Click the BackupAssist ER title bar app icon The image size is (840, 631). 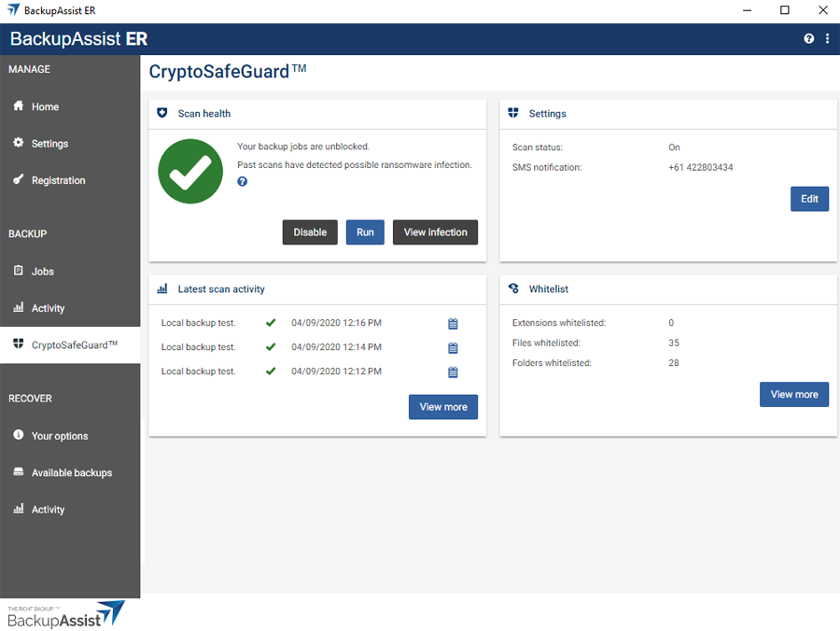(13, 10)
